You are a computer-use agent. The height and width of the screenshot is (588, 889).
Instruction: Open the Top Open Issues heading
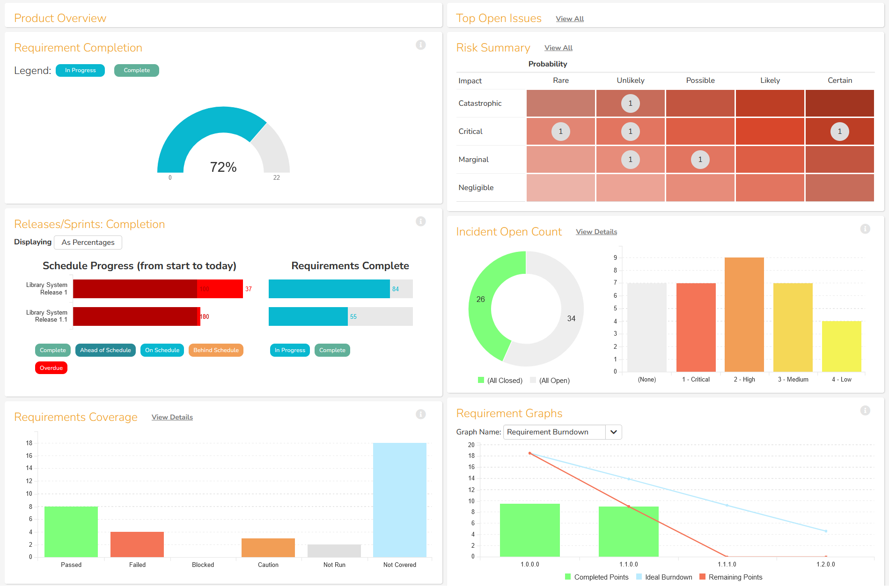(499, 18)
